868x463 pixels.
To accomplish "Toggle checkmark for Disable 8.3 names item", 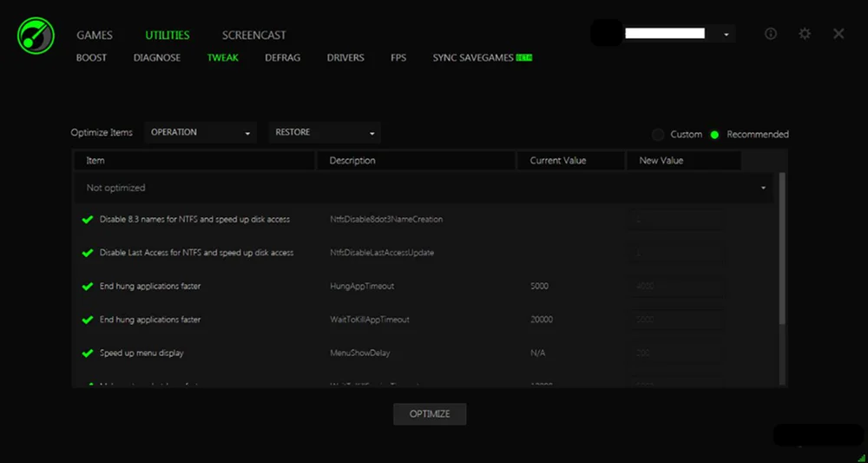I will pos(87,220).
